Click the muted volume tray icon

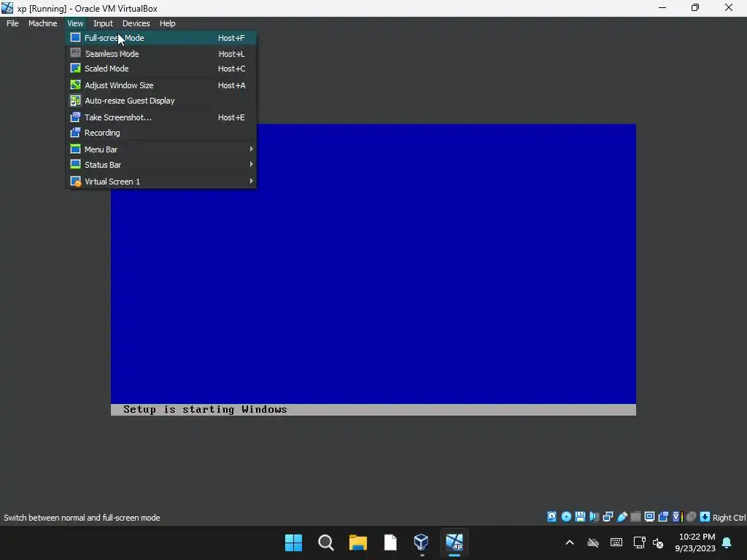click(x=658, y=542)
